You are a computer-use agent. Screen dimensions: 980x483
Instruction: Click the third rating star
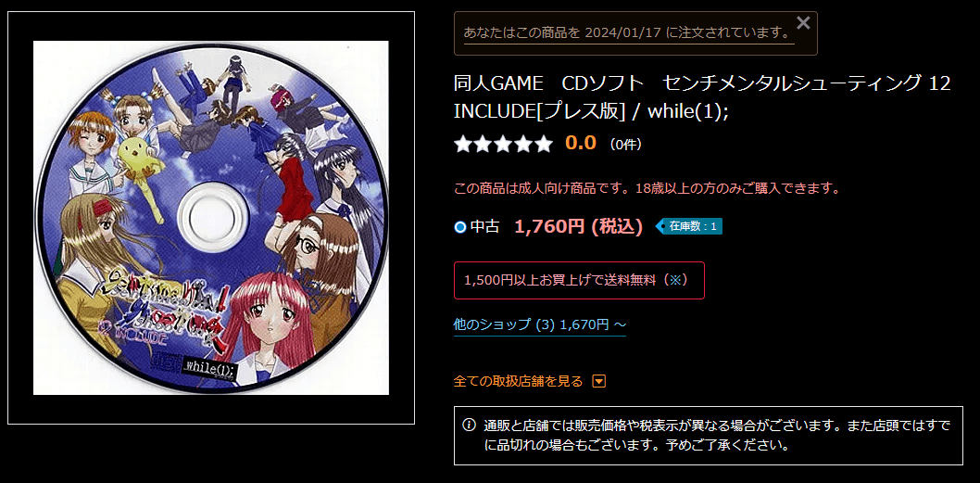504,144
